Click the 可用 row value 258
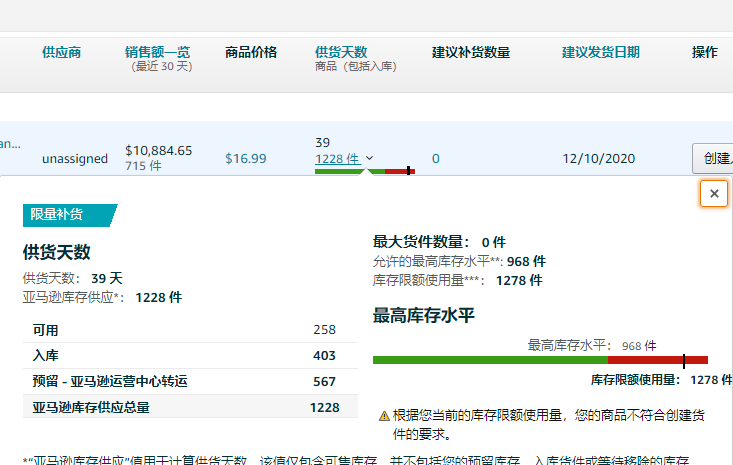Viewport: 733px width, 465px height. coord(324,330)
